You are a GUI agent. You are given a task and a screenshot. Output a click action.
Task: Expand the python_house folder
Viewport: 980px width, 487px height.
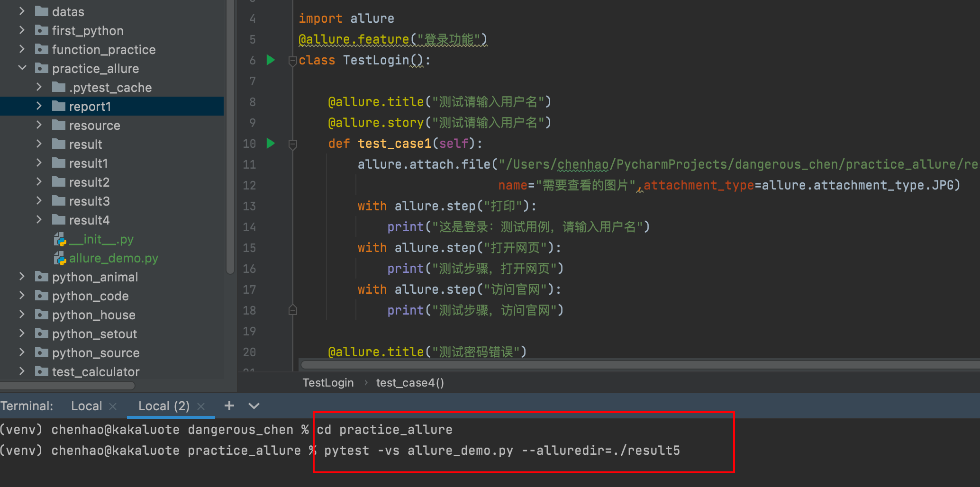point(22,315)
